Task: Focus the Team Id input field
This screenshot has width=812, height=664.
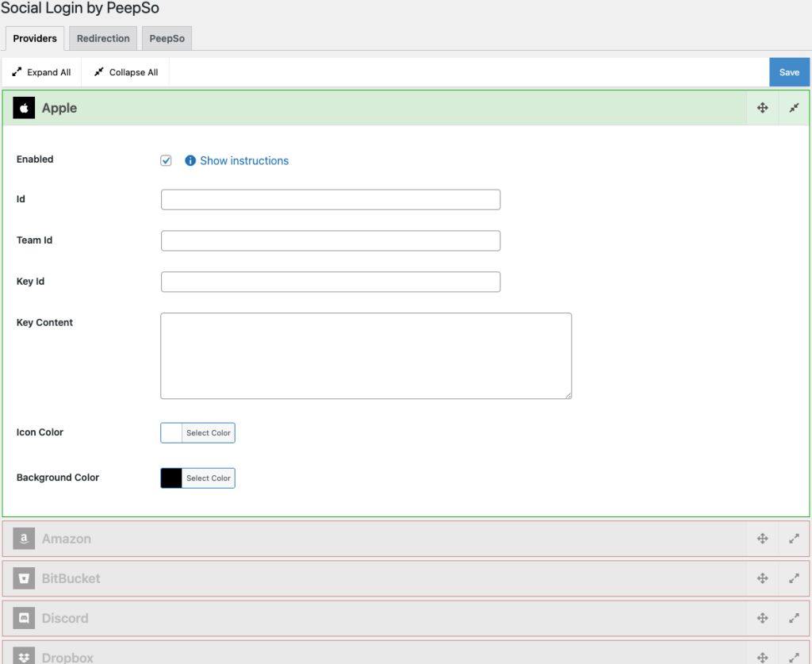Action: (331, 241)
